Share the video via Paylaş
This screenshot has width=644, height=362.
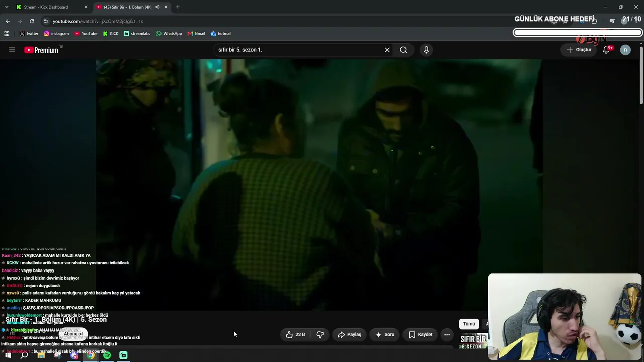(x=349, y=334)
